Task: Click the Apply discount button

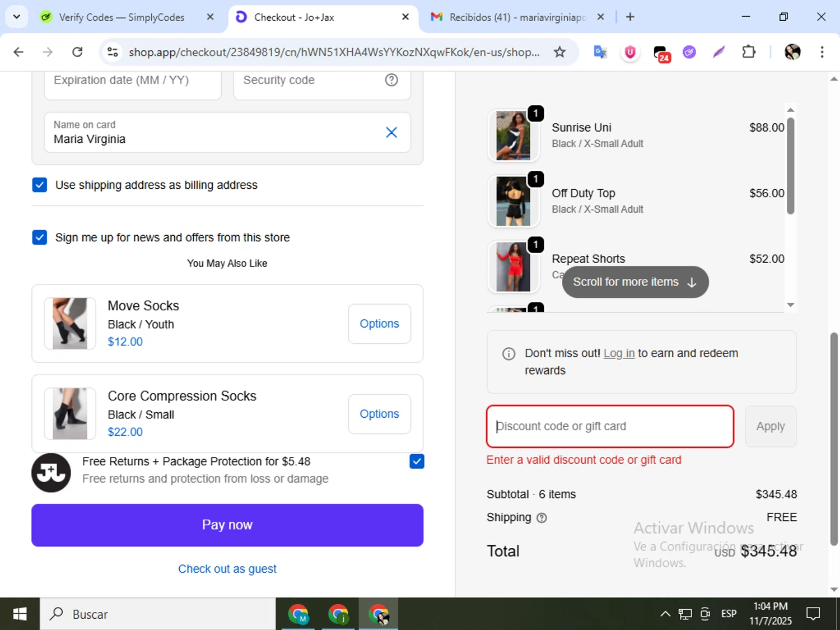Action: point(771,426)
